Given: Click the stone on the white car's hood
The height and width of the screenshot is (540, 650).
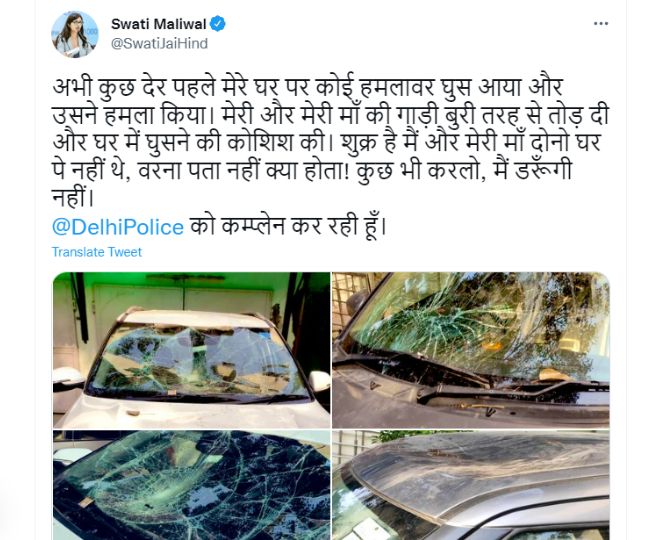Looking at the screenshot, I should click(x=133, y=413).
